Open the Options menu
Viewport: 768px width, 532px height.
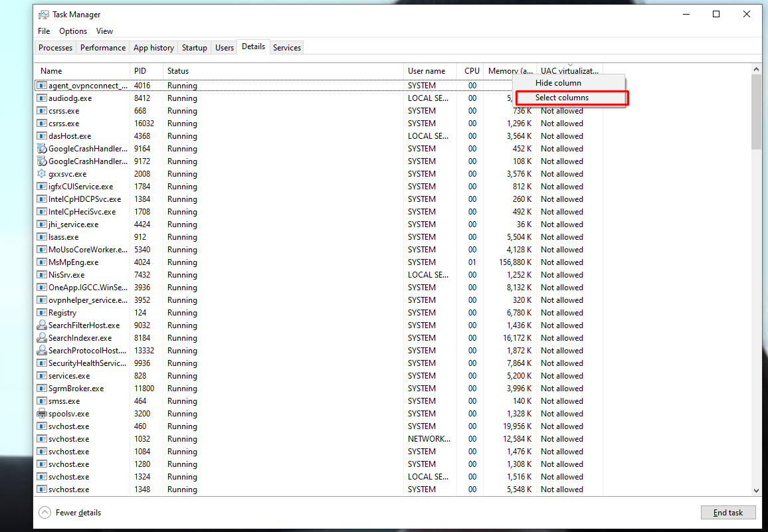(73, 31)
